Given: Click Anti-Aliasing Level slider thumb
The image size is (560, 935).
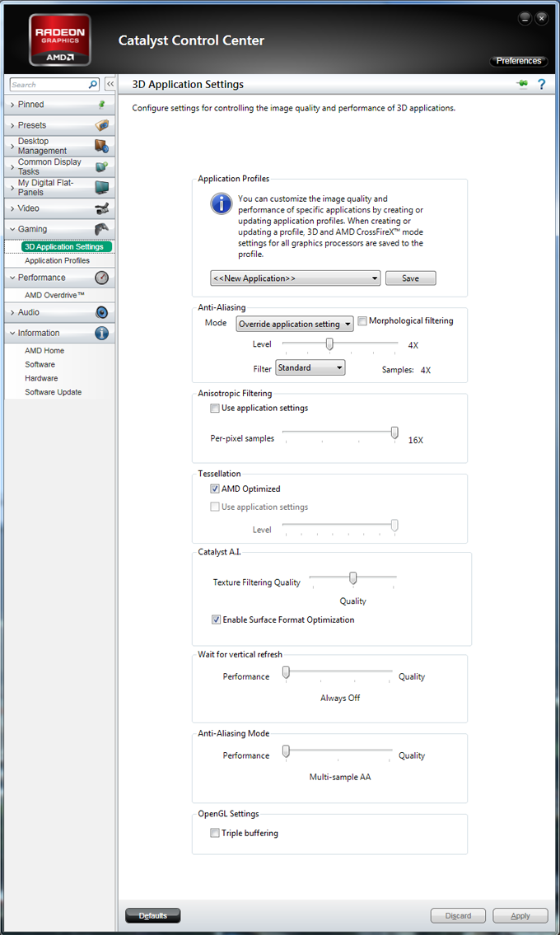Looking at the screenshot, I should [x=329, y=344].
